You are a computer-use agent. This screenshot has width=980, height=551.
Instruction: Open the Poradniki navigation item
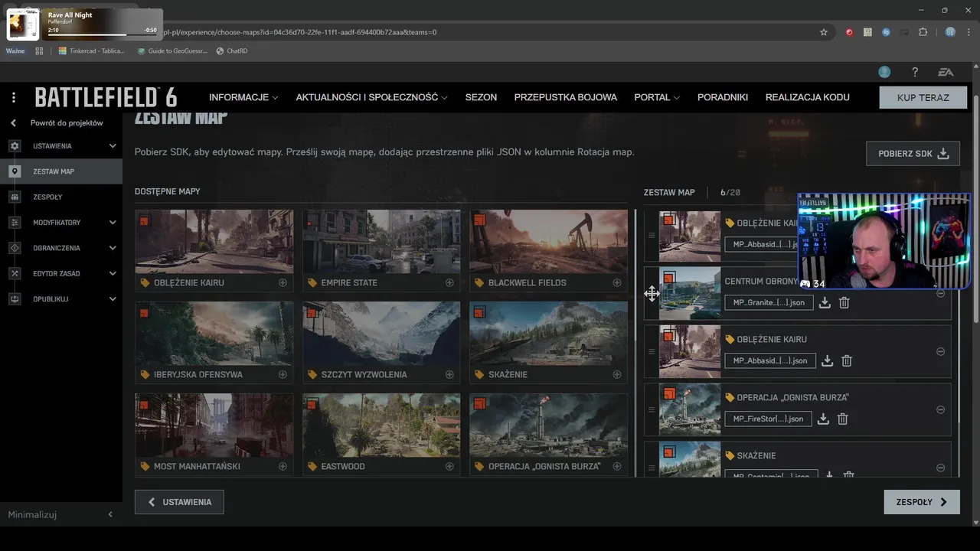723,97
